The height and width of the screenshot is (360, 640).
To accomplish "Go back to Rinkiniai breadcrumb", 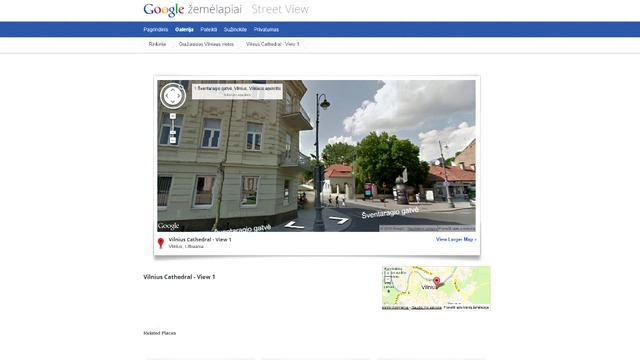I will pos(157,44).
